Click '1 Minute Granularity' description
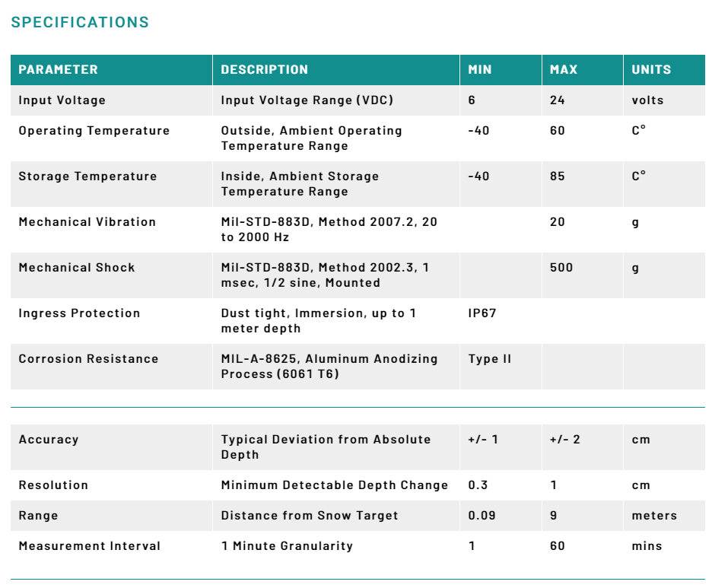 (287, 546)
